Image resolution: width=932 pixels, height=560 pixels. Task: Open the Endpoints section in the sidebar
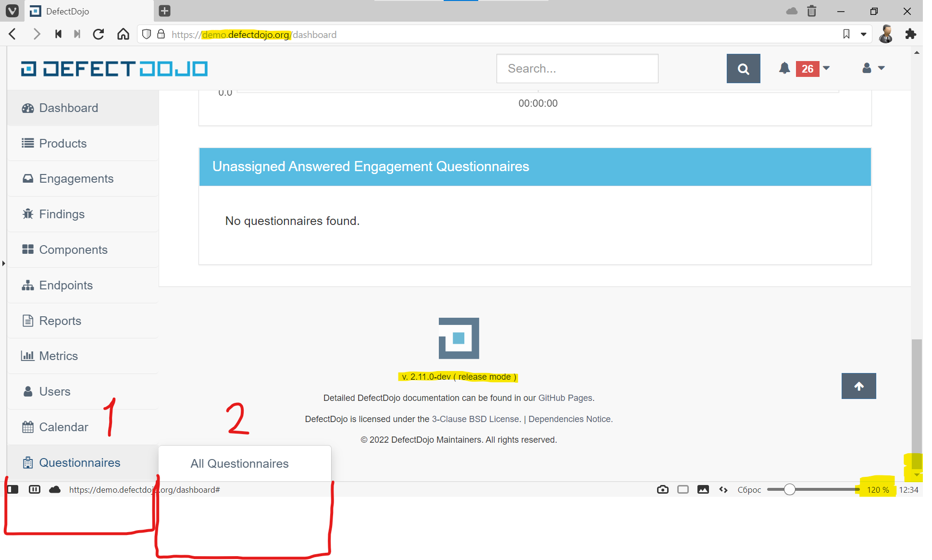click(x=66, y=285)
